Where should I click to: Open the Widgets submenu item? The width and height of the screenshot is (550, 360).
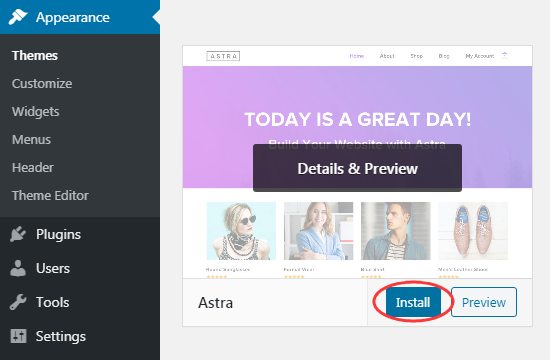pyautogui.click(x=35, y=112)
